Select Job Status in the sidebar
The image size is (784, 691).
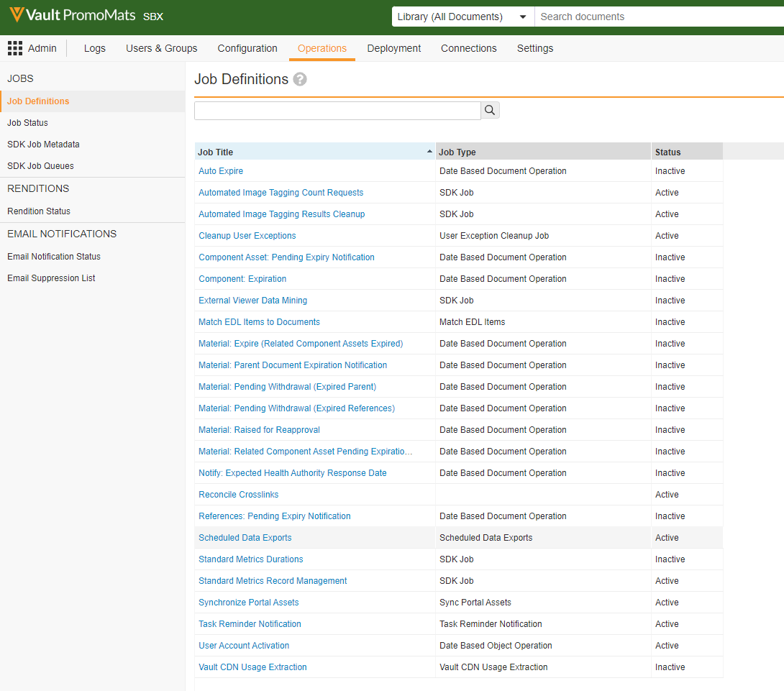tap(27, 123)
